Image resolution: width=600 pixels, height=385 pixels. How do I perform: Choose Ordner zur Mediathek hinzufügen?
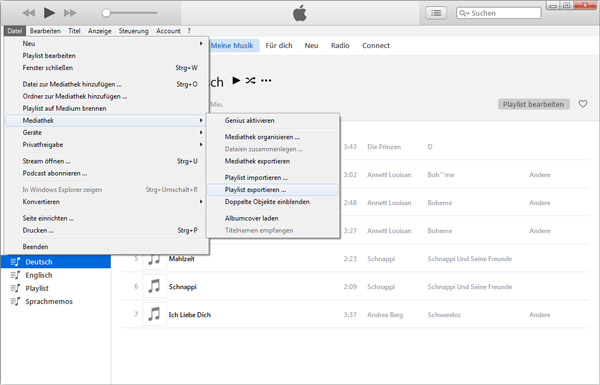(106, 96)
